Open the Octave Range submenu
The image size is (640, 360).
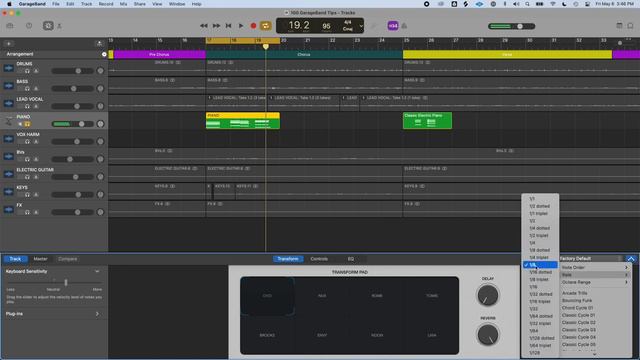(595, 282)
